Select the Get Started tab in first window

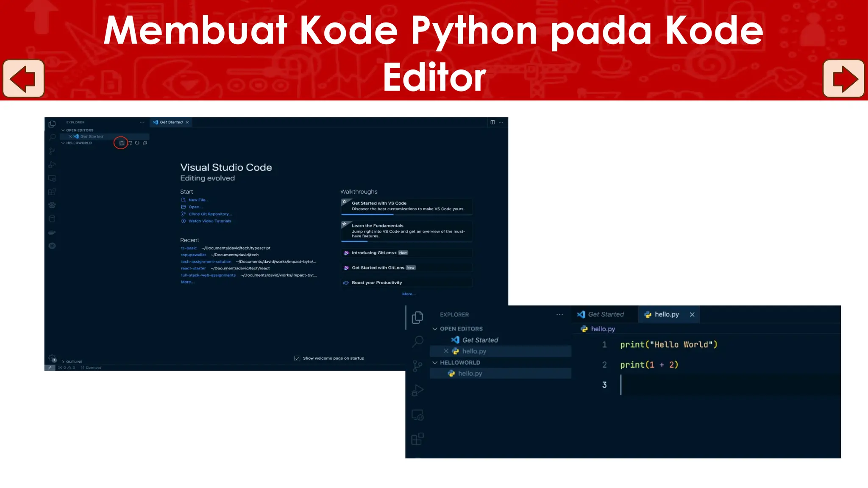[171, 122]
